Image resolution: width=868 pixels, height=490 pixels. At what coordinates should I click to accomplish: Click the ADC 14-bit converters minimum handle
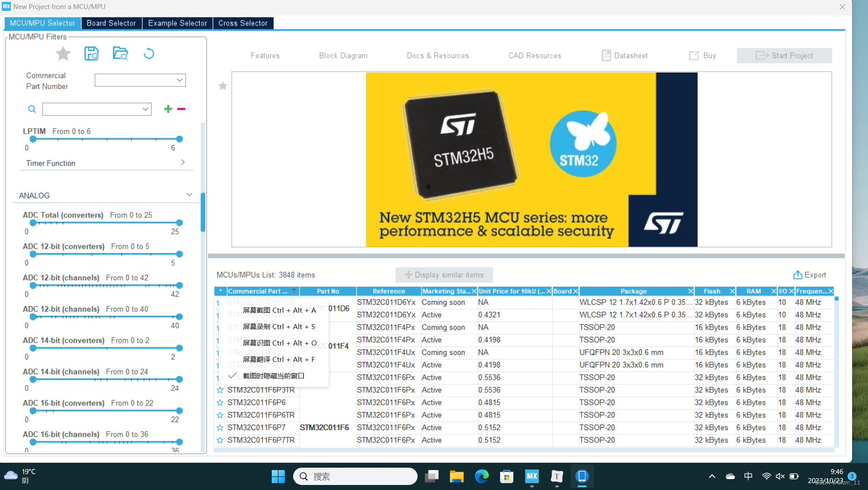(x=33, y=348)
